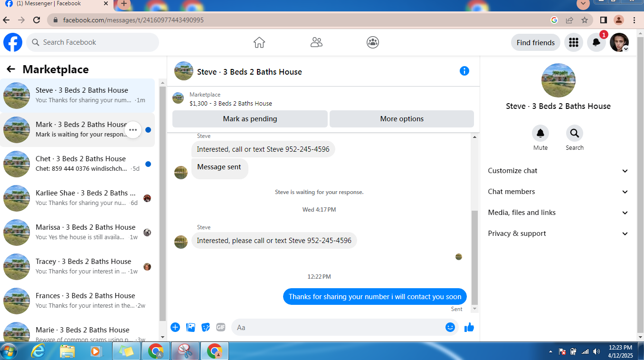Image resolution: width=644 pixels, height=360 pixels.
Task: Click Steve's message with 'please call or text'
Action: click(274, 241)
